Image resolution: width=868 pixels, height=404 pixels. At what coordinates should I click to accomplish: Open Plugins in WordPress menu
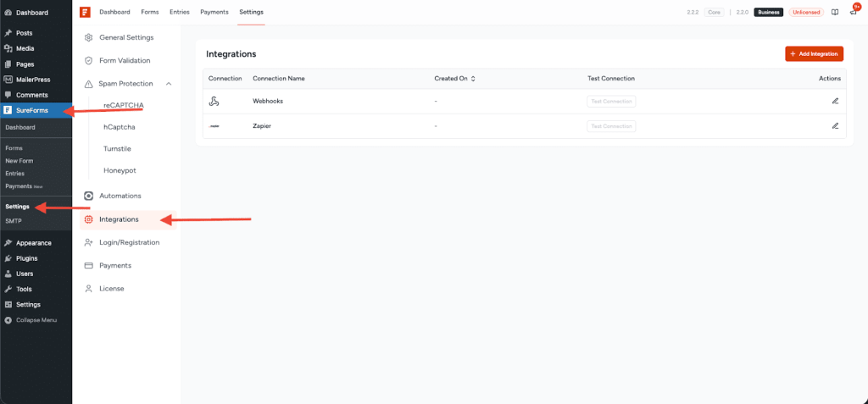pyautogui.click(x=26, y=258)
